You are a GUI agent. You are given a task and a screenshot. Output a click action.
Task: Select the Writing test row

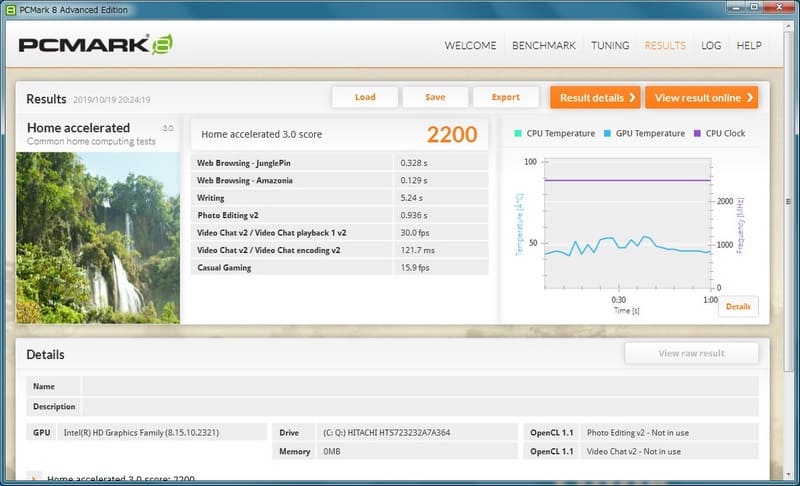[x=339, y=197]
